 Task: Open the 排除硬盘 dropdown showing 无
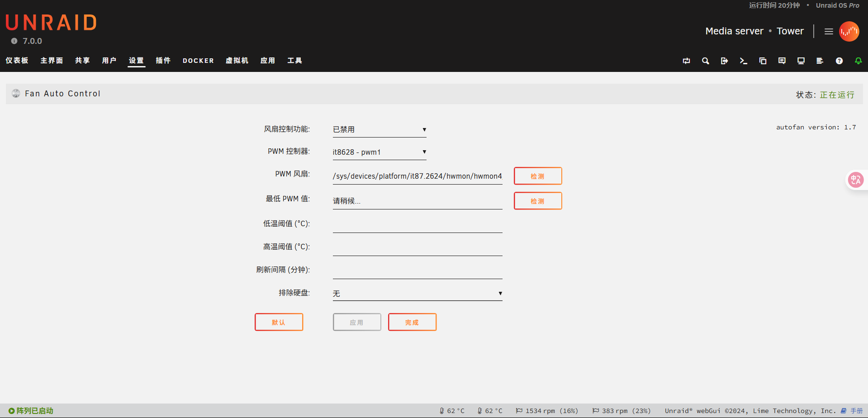(417, 294)
